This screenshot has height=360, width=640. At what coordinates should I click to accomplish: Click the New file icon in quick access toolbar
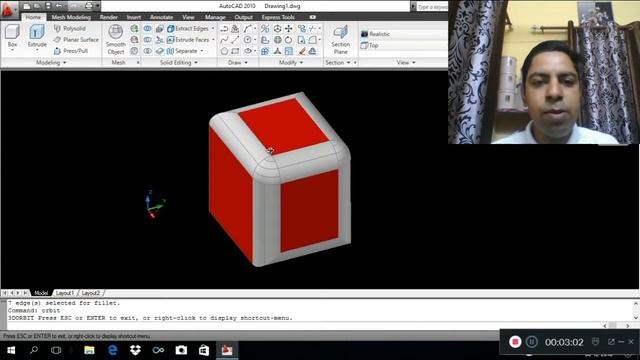pyautogui.click(x=27, y=6)
